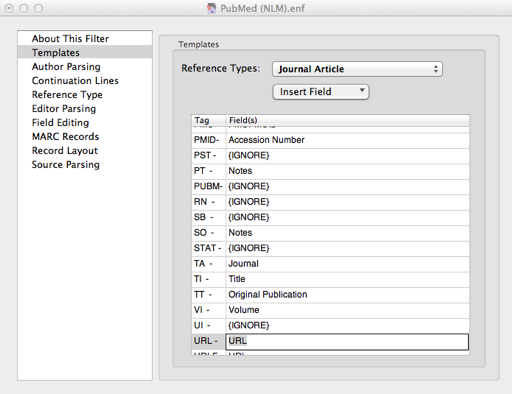Click the Title field cell
Image resolution: width=512 pixels, height=394 pixels.
pyautogui.click(x=348, y=279)
